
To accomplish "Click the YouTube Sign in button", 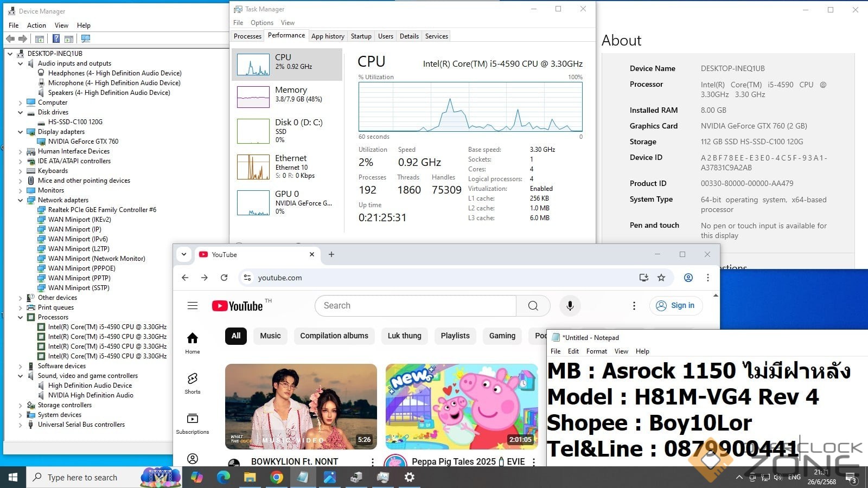I will 676,306.
